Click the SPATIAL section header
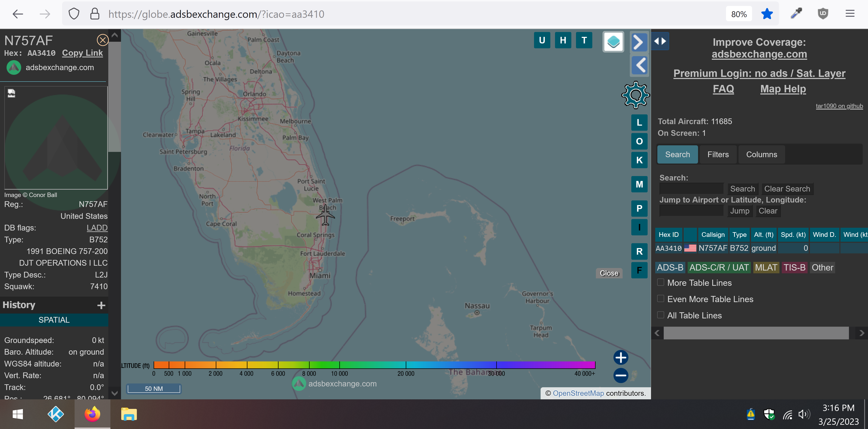The height and width of the screenshot is (429, 868). (x=54, y=320)
